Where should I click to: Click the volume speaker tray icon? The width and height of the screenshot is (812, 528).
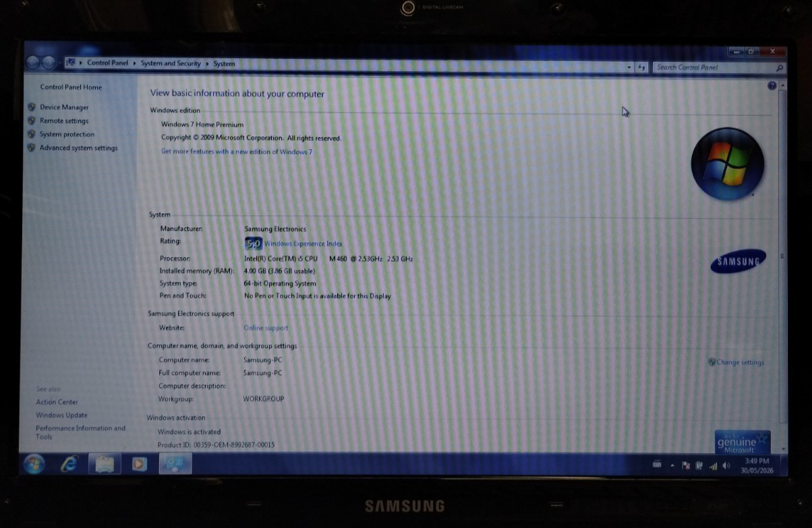tap(726, 465)
